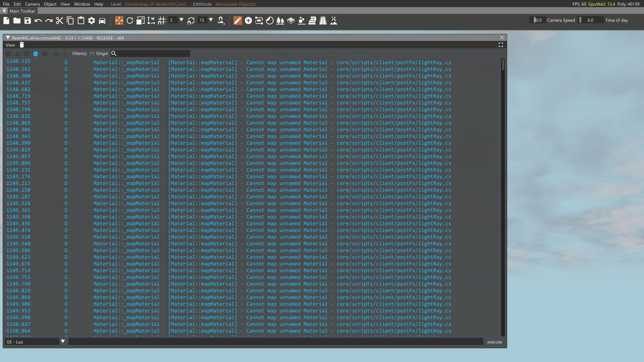644x362 pixels.
Task: Open the terrain tools icon
Action: [x=334, y=21]
